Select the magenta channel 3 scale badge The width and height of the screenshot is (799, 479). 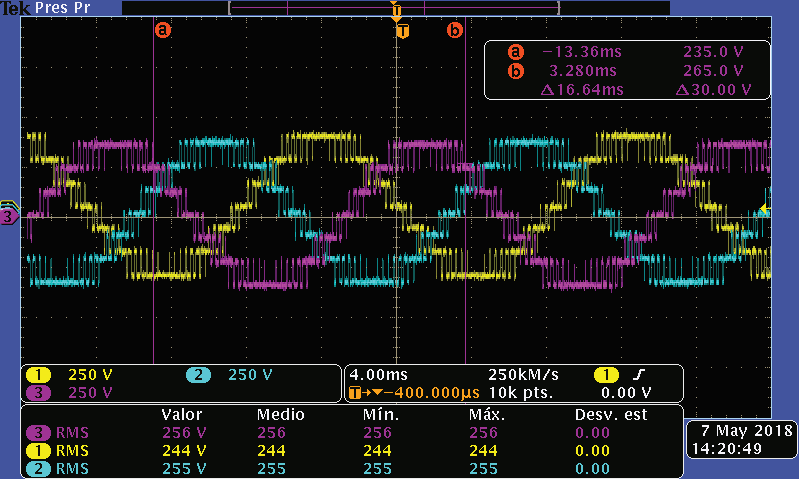(x=37, y=392)
